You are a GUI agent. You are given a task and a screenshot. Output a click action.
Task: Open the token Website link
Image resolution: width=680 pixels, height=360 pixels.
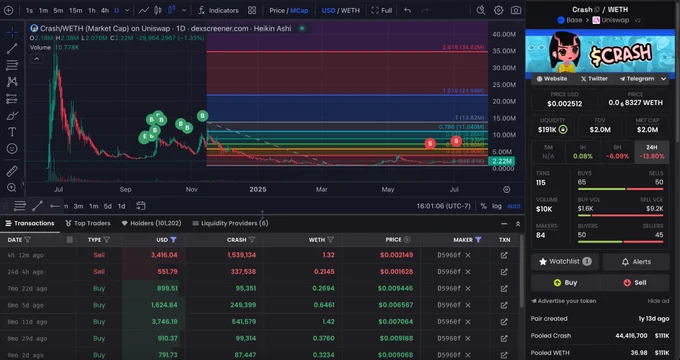coord(552,79)
